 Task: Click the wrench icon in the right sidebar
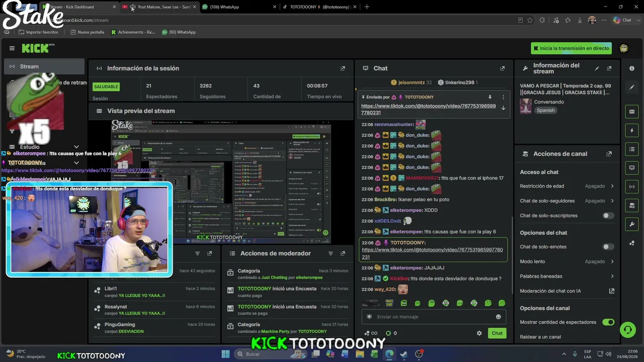coord(632,224)
